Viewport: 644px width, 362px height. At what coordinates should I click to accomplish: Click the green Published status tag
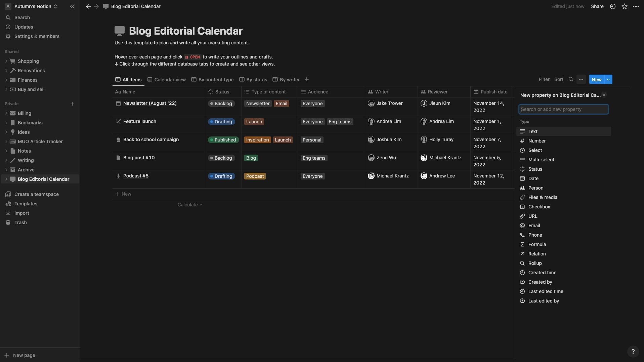(x=223, y=140)
